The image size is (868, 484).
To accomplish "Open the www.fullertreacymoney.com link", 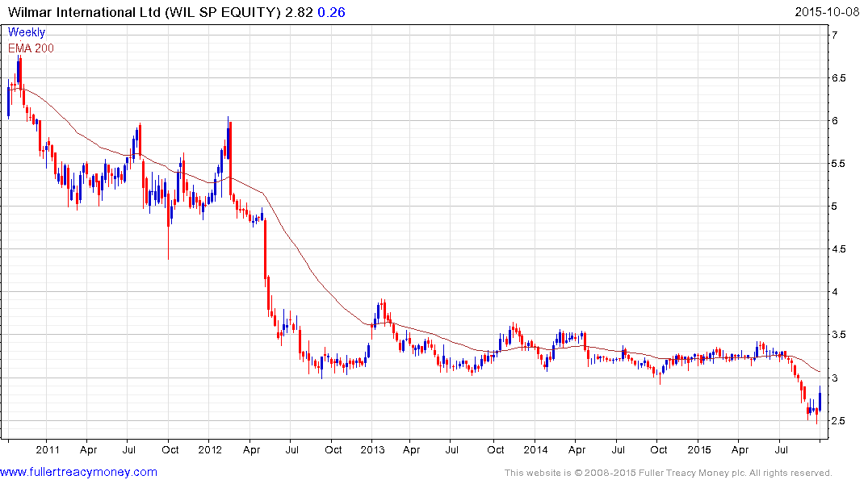I will (78, 472).
